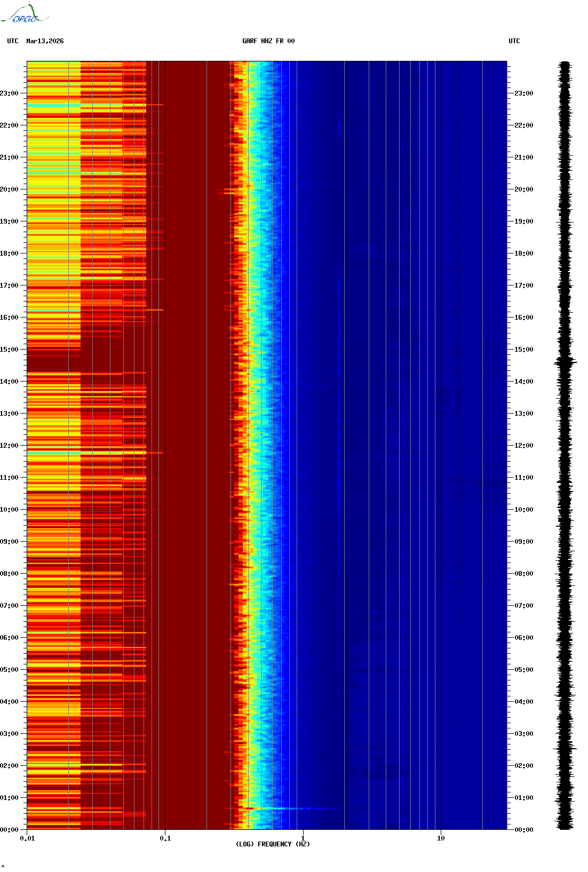Click the OFGC logo in the corner
588x872 pixels.
point(25,13)
